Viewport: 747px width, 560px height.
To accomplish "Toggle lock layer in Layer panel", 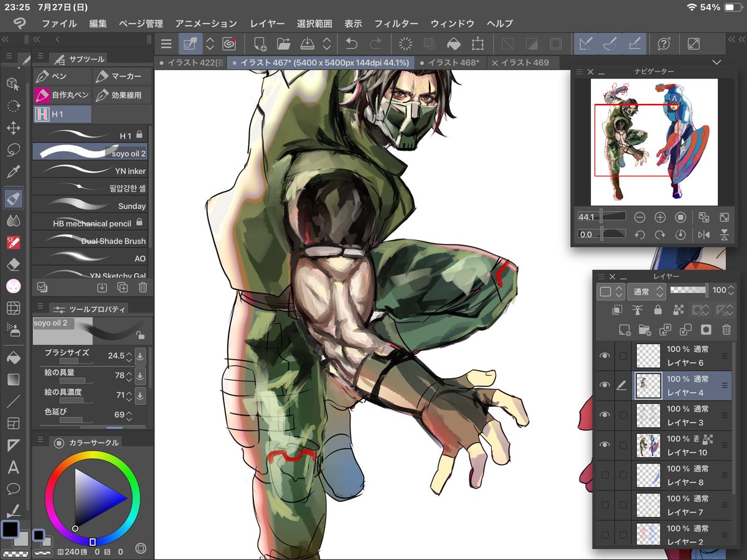I will 658,309.
